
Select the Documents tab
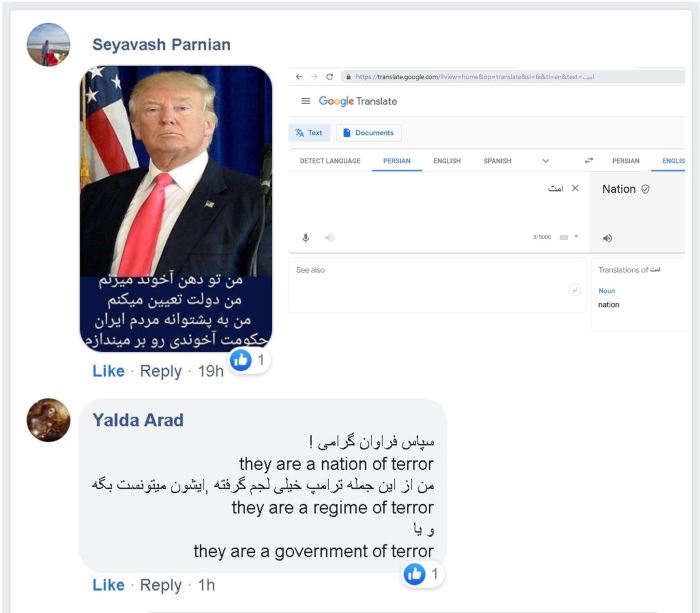(x=369, y=133)
